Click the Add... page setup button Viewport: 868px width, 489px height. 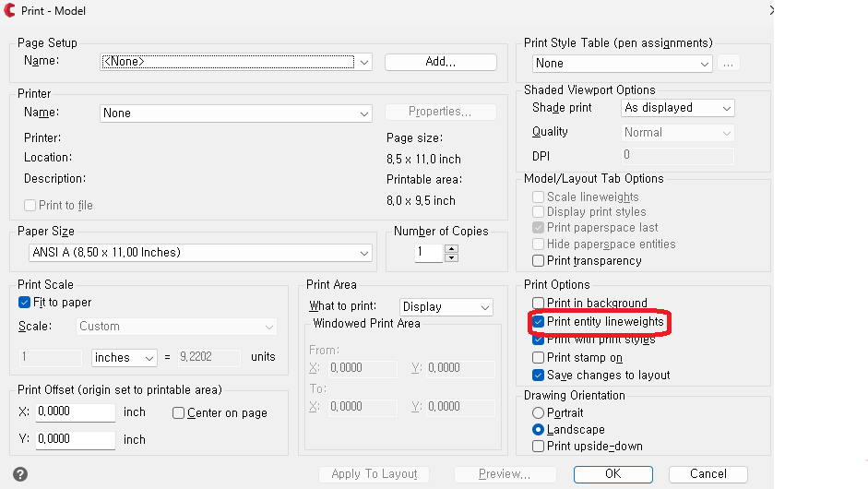[x=440, y=62]
